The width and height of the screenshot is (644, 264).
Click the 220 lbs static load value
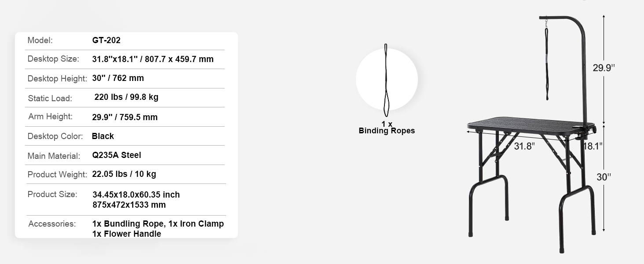pos(126,97)
